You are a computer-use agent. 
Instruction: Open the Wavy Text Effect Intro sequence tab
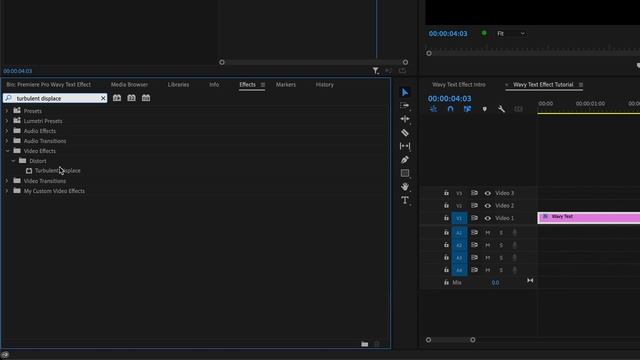[x=459, y=84]
